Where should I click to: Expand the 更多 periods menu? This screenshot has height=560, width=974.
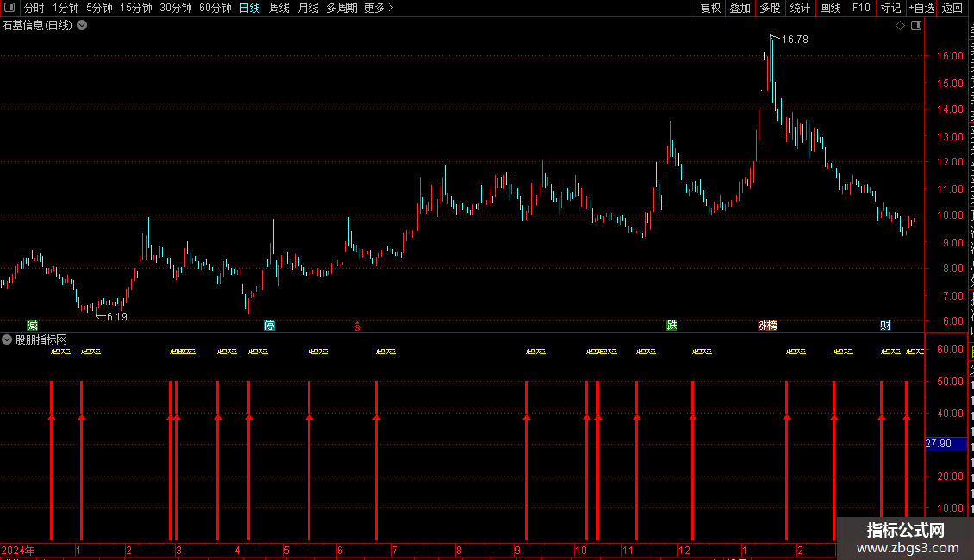378,8
